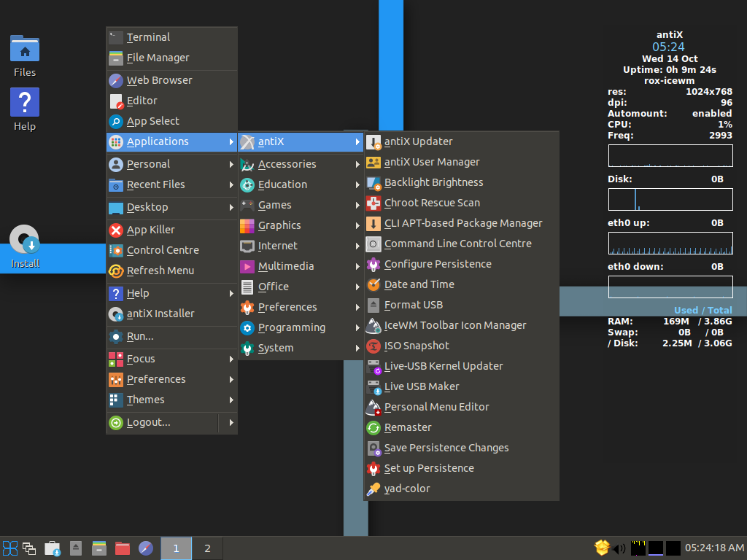Launch the Live USB Maker icon
747x560 pixels.
tap(373, 387)
